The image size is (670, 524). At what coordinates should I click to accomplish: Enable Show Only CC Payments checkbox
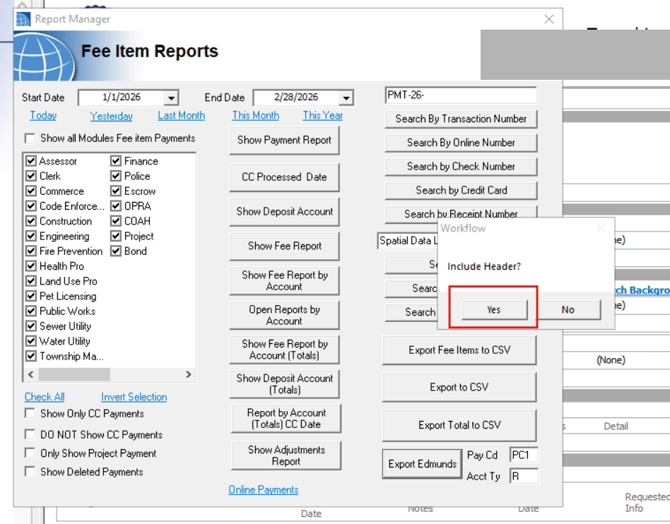(31, 414)
